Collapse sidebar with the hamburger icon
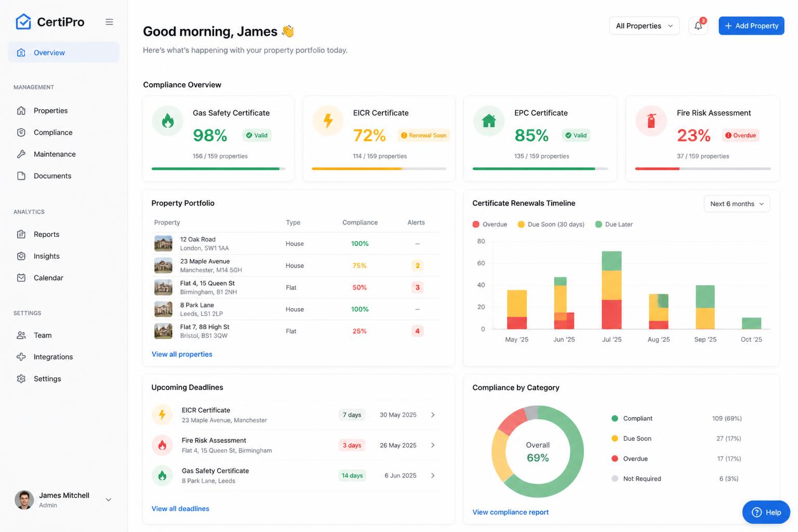 [x=109, y=22]
